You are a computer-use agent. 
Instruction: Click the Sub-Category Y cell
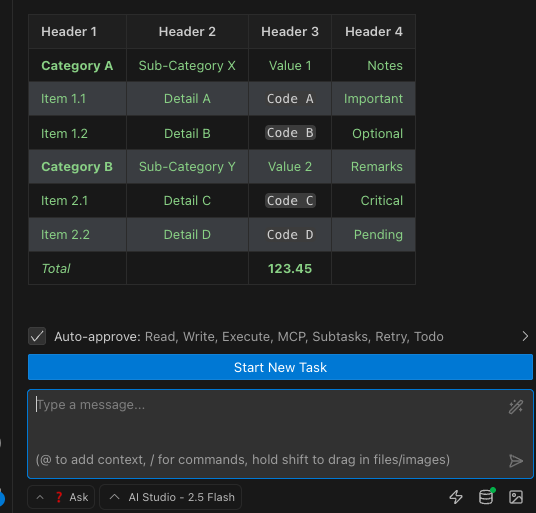[187, 167]
